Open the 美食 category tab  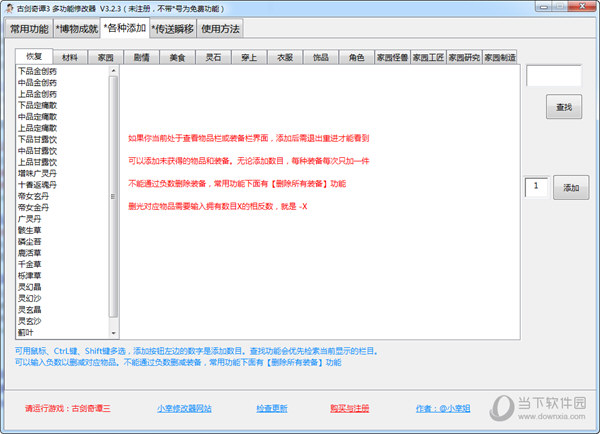[x=178, y=57]
